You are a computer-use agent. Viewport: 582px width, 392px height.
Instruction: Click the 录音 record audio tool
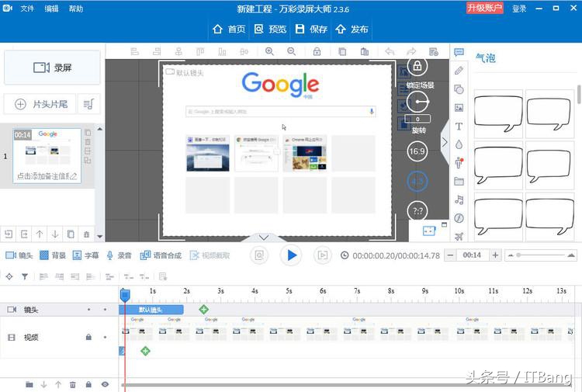pos(119,255)
